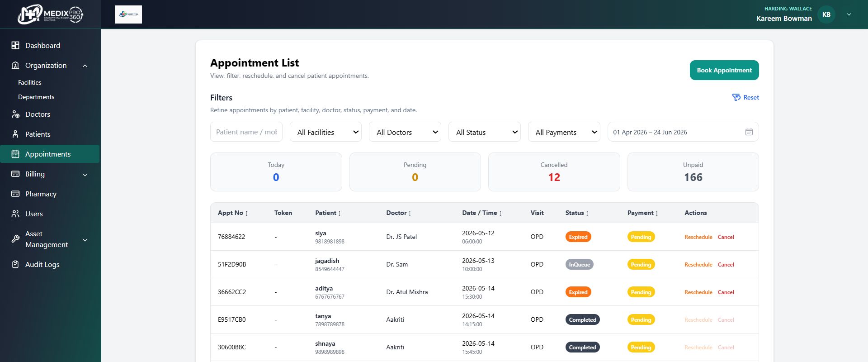Click the MedixPro 360 logo

[50, 14]
